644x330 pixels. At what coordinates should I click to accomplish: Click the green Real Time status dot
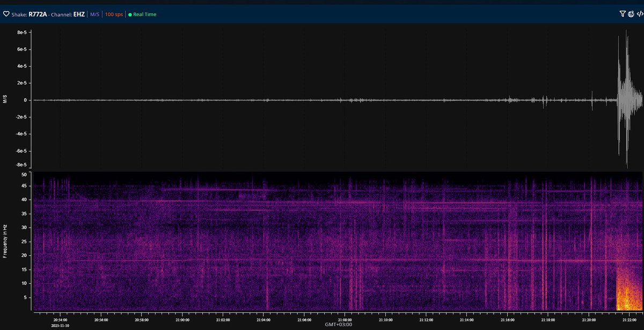pyautogui.click(x=130, y=15)
